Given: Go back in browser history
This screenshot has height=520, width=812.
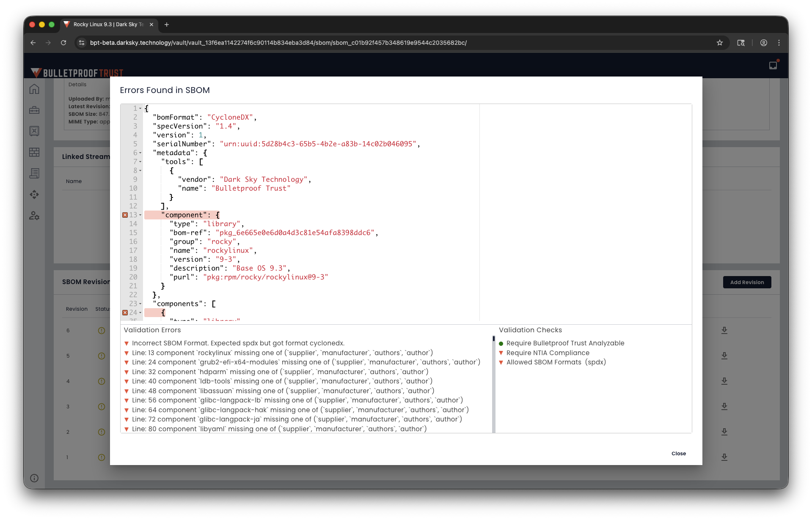Looking at the screenshot, I should click(x=33, y=43).
